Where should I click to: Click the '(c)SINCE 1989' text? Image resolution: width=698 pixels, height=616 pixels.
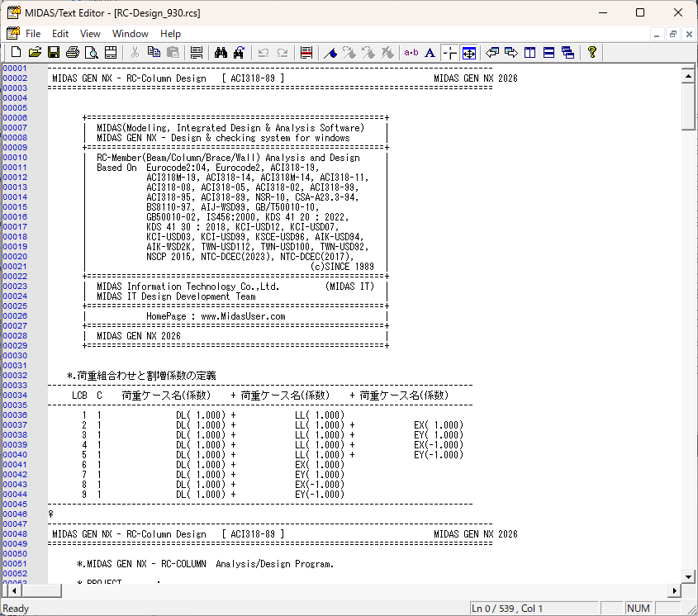click(342, 267)
